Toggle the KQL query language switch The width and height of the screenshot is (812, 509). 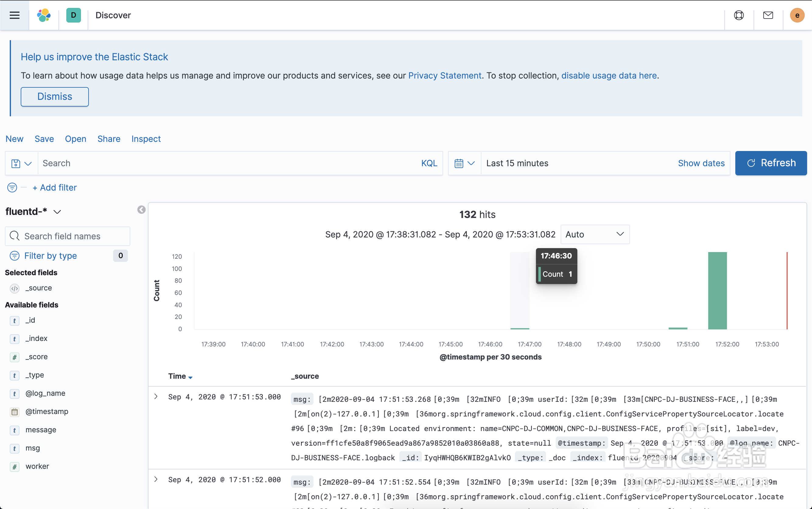click(x=429, y=163)
